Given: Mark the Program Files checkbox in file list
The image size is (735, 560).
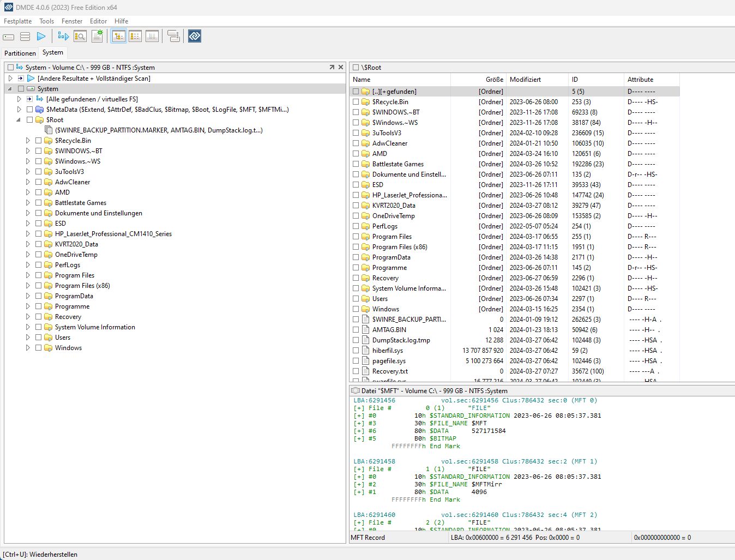Looking at the screenshot, I should (x=356, y=237).
